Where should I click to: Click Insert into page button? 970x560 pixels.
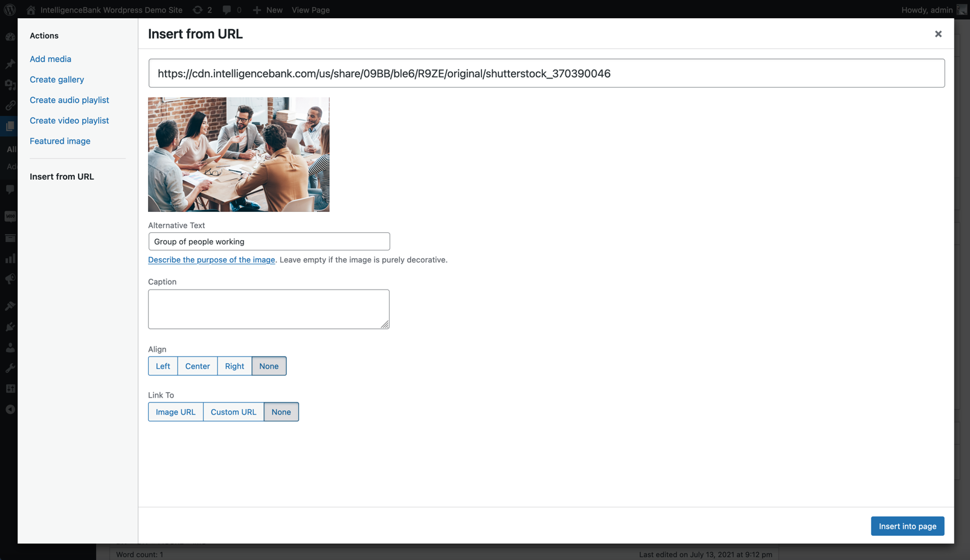[907, 526]
